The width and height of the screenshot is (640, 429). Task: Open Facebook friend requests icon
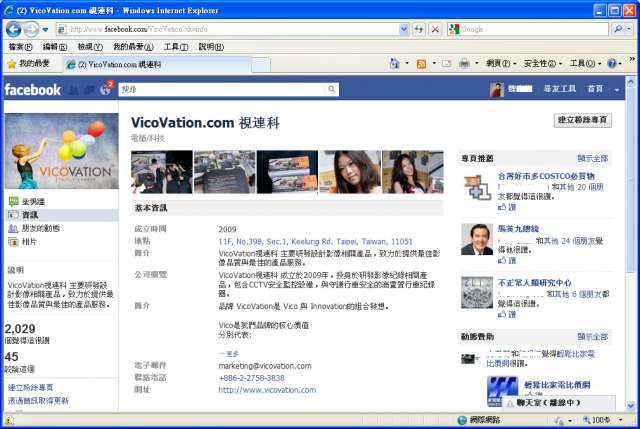73,90
